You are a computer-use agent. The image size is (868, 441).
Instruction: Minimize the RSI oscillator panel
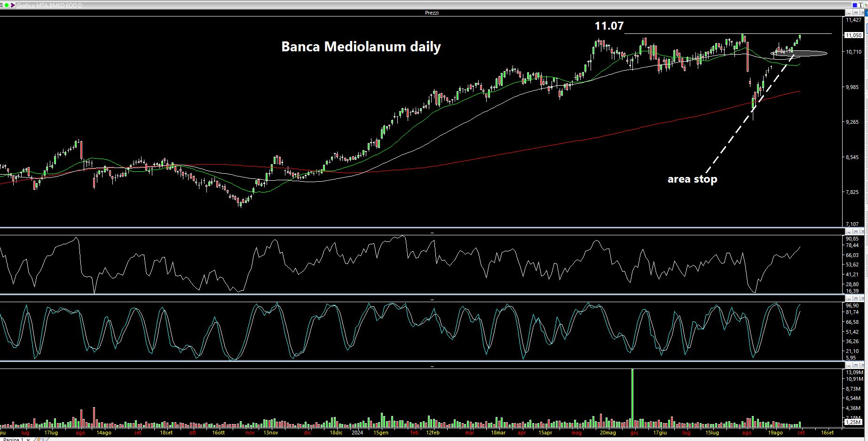849,232
